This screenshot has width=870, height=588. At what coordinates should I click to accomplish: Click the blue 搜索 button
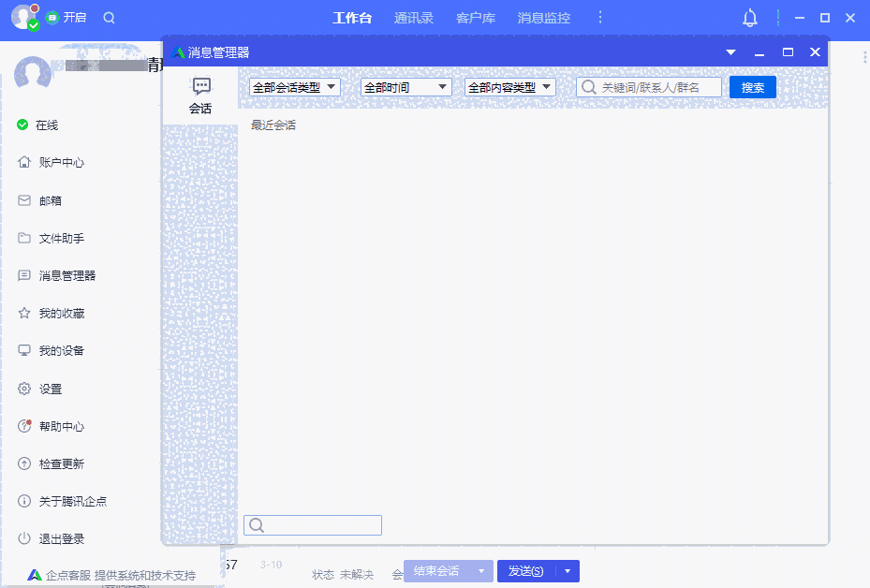(752, 87)
